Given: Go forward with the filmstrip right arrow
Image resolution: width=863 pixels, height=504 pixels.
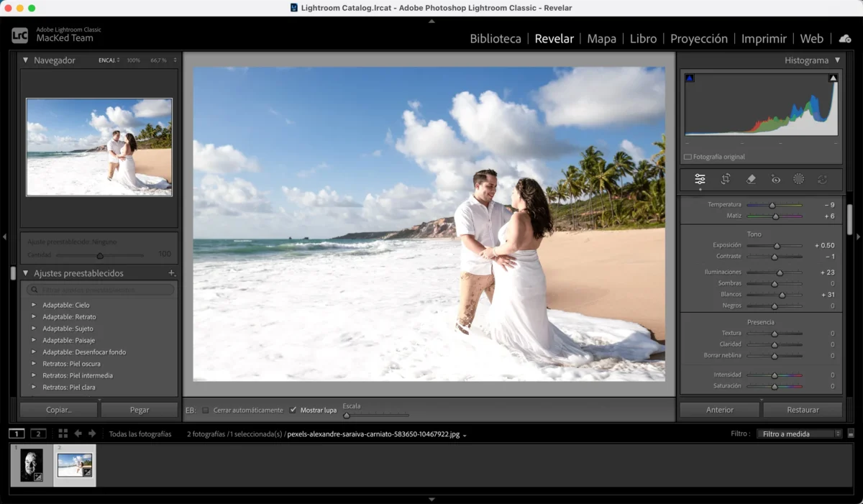Looking at the screenshot, I should coord(92,434).
